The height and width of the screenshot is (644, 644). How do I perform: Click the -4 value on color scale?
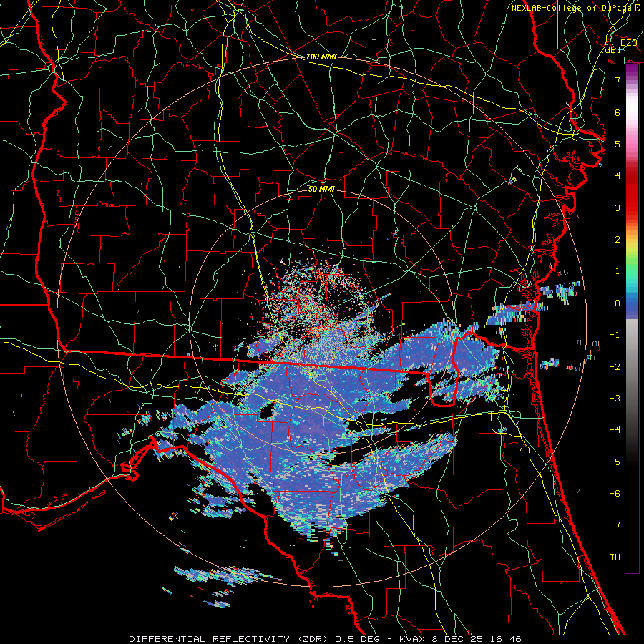click(615, 430)
